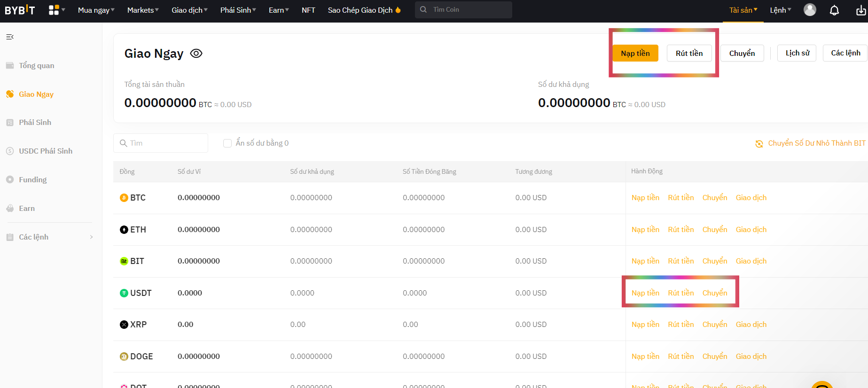Click the DOGE coin icon

[124, 357]
